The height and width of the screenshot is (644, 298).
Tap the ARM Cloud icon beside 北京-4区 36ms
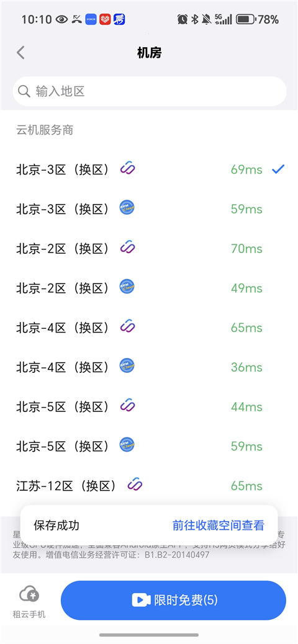(127, 365)
